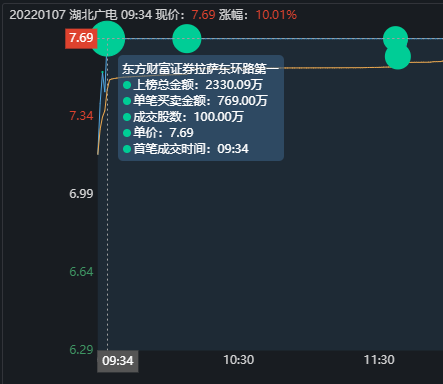Click the red 7.69 price tag
Screen dimensions: 443x384
point(81,39)
